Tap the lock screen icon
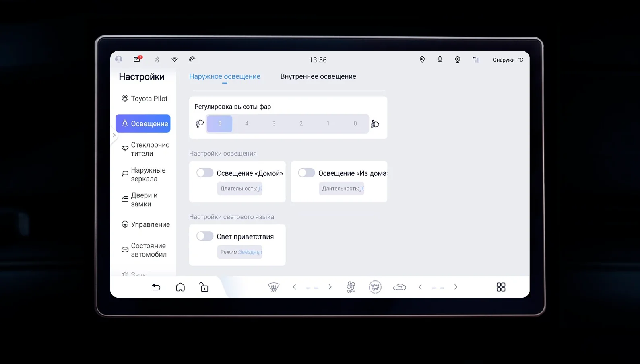Screen dimensions: 640x364 point(204,287)
